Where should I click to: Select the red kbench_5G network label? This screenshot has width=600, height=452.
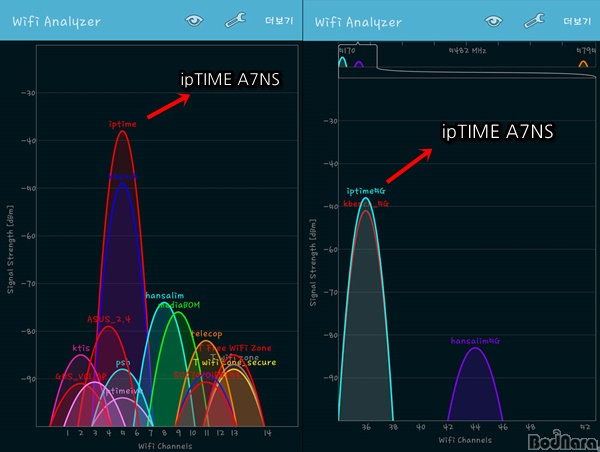366,204
